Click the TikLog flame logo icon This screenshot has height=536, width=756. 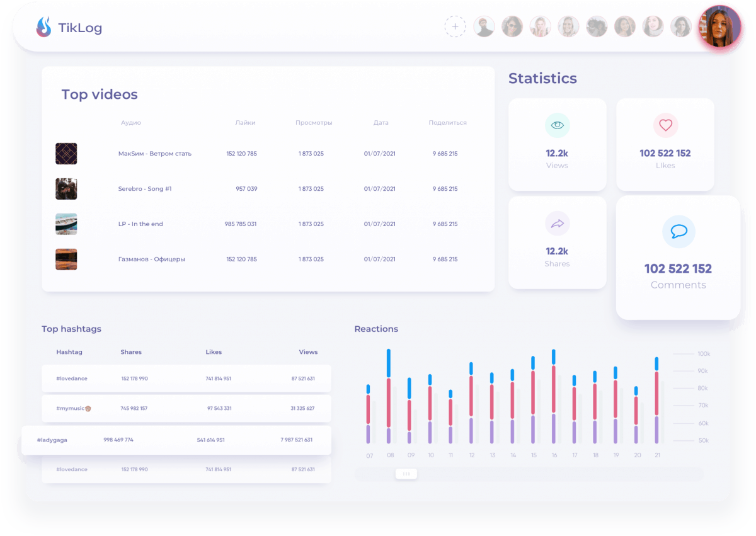pos(43,27)
